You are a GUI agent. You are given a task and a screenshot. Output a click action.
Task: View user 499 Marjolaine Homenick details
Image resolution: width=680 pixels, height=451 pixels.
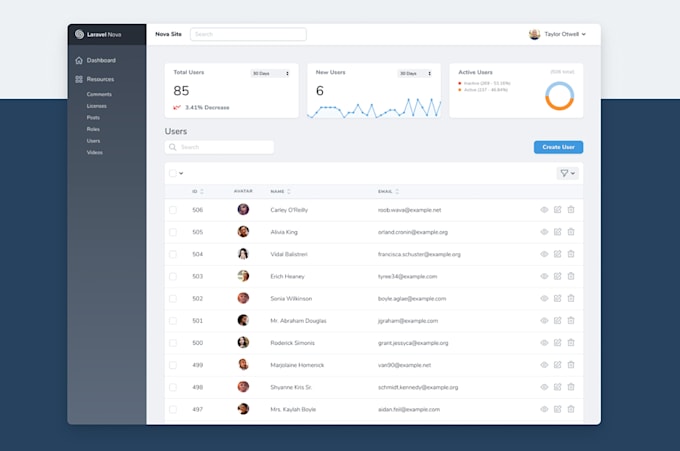[x=544, y=365]
